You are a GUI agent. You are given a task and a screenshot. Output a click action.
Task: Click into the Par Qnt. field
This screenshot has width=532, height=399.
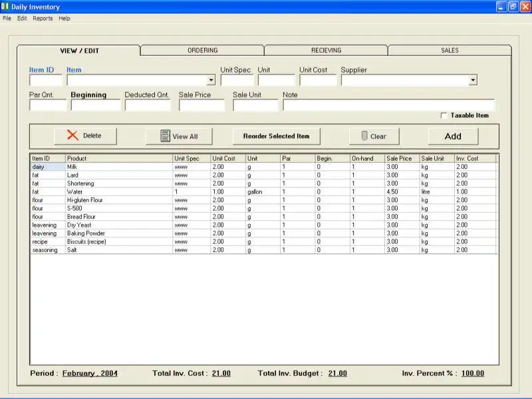(48, 105)
